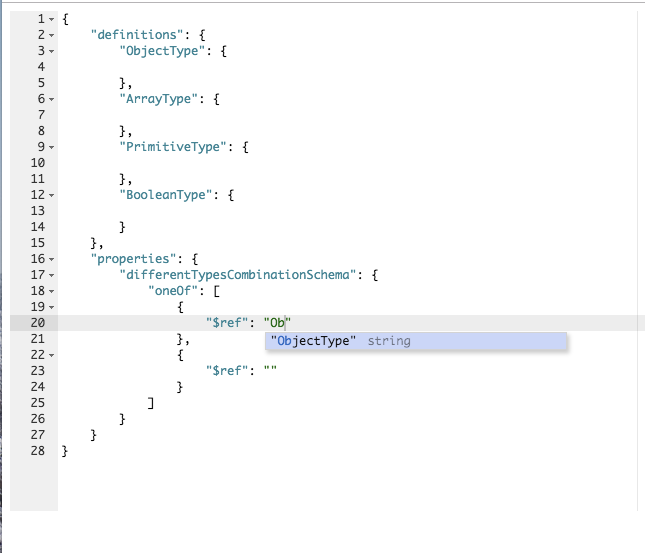Click line number 20 in the gutter
645x553 pixels.
38,323
